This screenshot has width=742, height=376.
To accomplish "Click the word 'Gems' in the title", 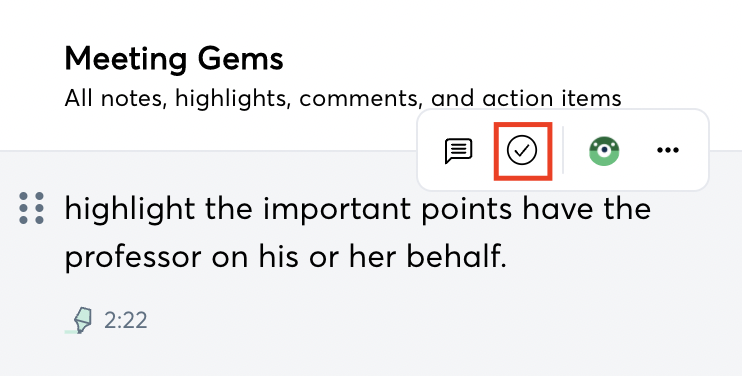I will click(x=240, y=59).
